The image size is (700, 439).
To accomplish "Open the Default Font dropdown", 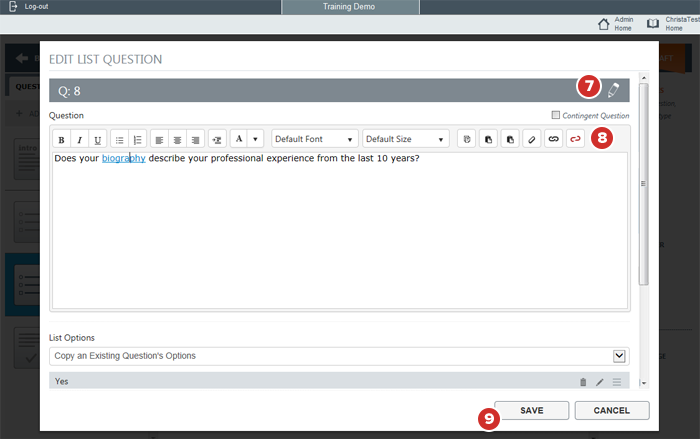I will pyautogui.click(x=314, y=139).
